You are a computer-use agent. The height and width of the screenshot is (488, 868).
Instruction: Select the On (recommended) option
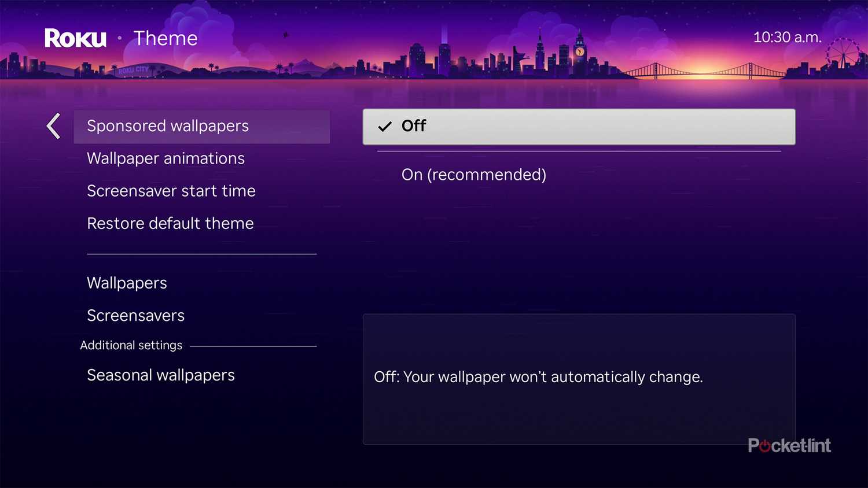click(474, 175)
